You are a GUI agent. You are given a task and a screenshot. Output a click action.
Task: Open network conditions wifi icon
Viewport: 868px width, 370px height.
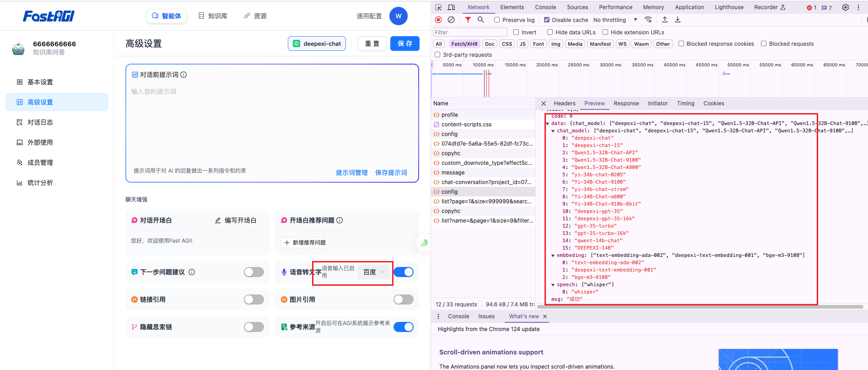[x=648, y=20]
